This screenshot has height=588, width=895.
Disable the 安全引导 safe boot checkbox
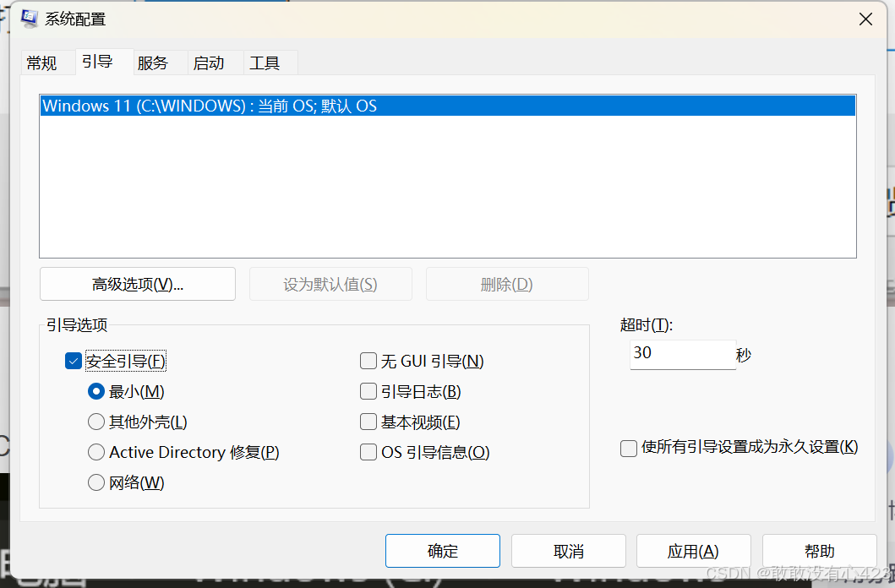[74, 361]
